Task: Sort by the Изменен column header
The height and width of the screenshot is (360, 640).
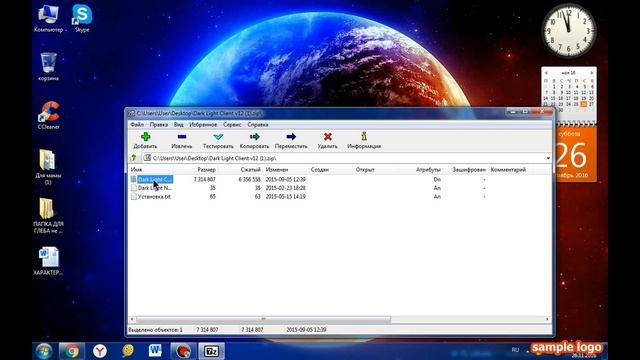Action: [277, 169]
